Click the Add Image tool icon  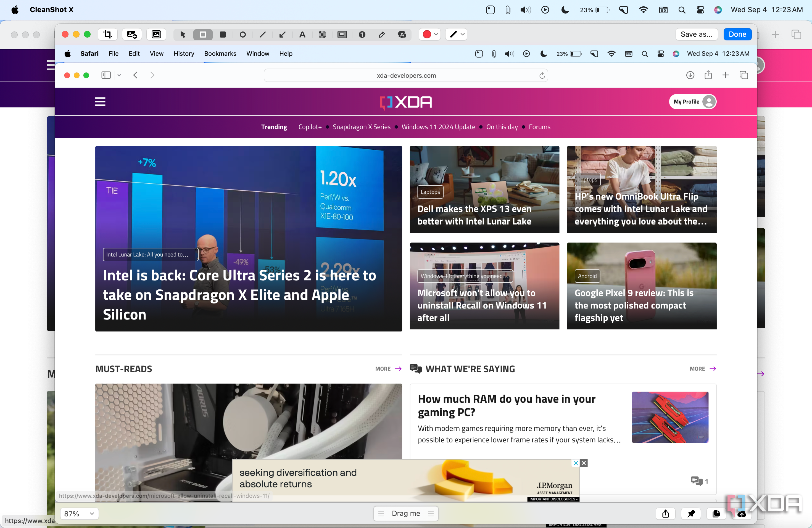tap(132, 34)
